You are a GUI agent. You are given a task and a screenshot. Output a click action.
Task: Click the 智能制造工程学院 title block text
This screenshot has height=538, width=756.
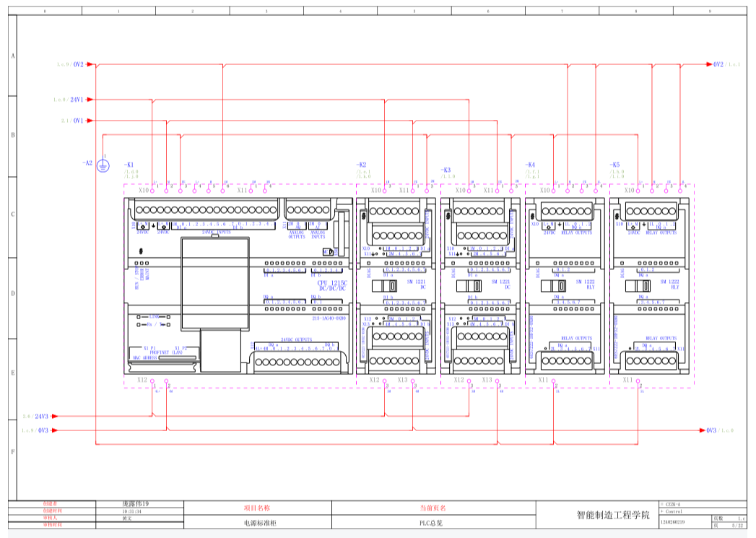click(x=612, y=515)
